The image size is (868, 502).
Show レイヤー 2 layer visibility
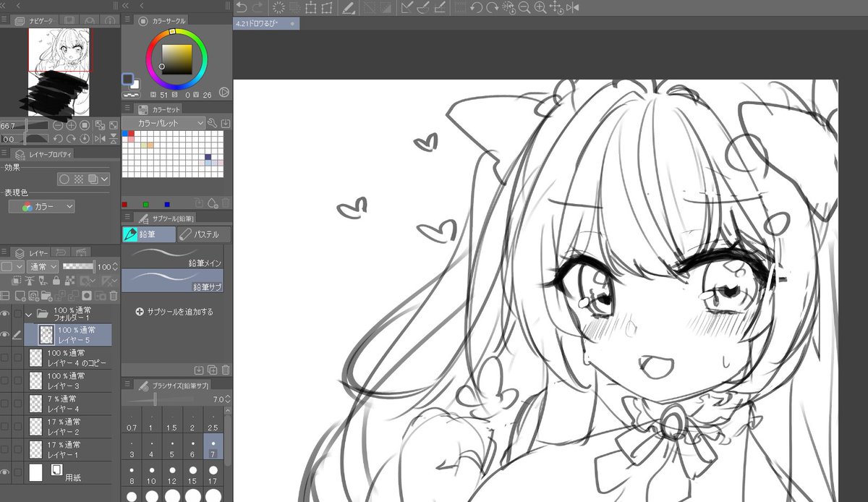[5, 426]
